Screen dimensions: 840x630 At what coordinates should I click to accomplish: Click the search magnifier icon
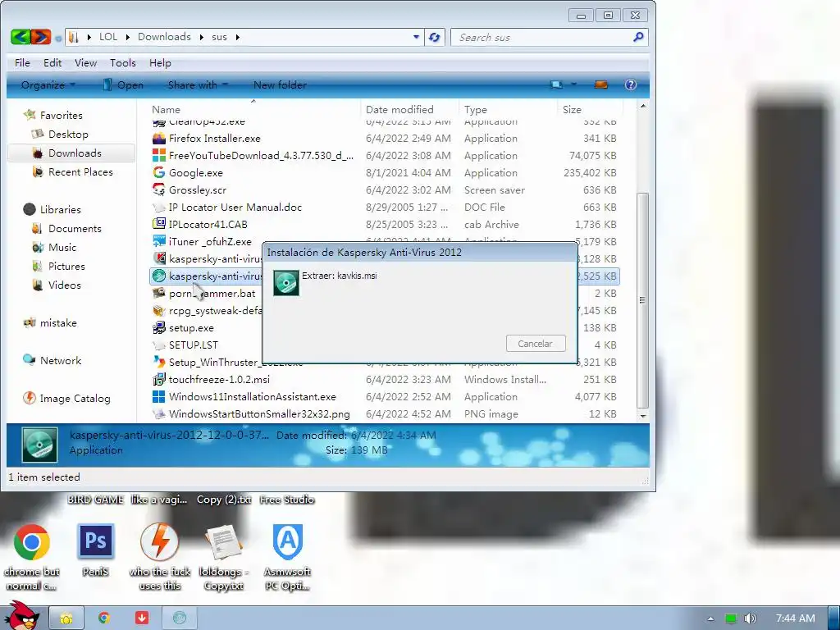(638, 37)
